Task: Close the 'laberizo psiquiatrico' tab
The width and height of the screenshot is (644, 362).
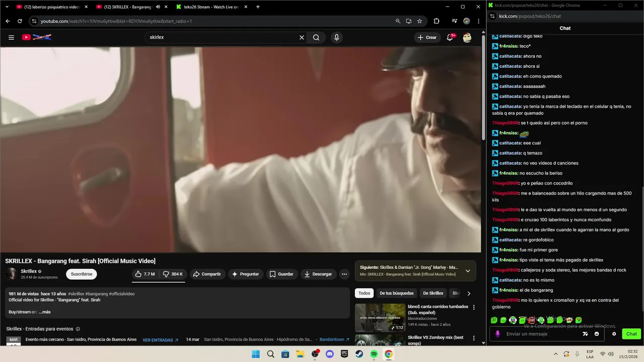Action: pyautogui.click(x=87, y=7)
